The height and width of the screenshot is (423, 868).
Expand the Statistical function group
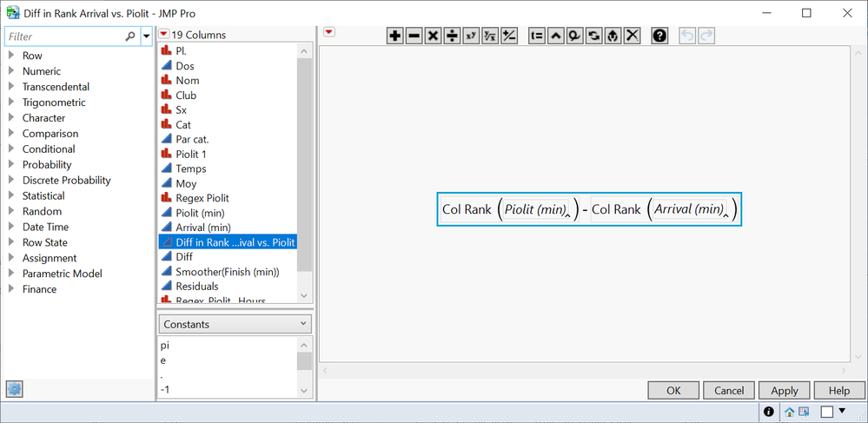(x=11, y=195)
